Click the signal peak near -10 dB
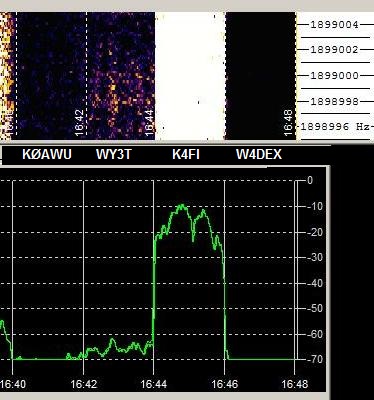 (182, 206)
